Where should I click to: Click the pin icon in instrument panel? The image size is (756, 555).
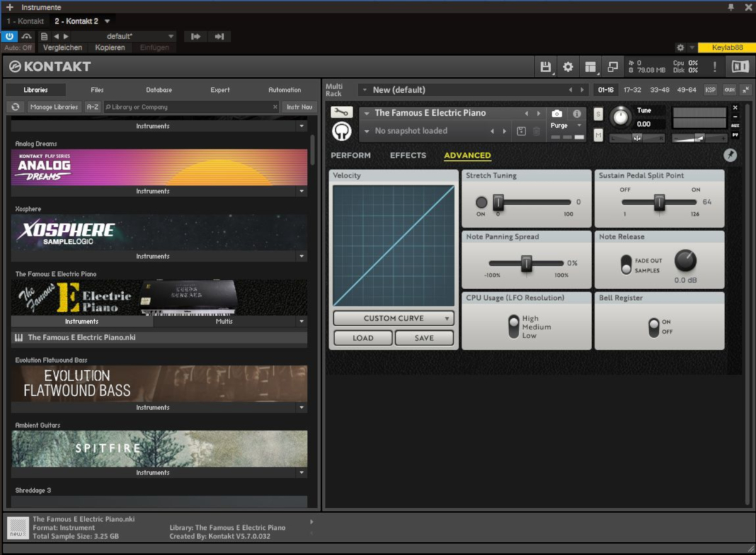coord(730,155)
